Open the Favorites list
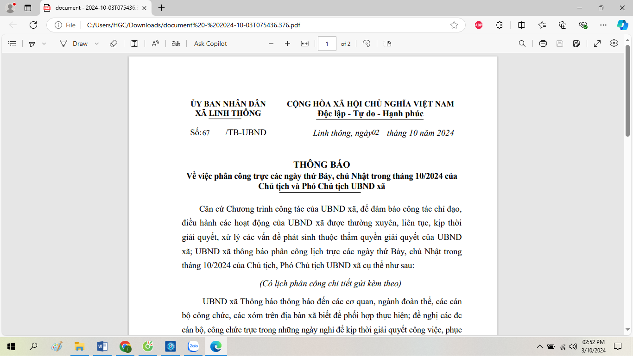633x364 pixels. (542, 25)
